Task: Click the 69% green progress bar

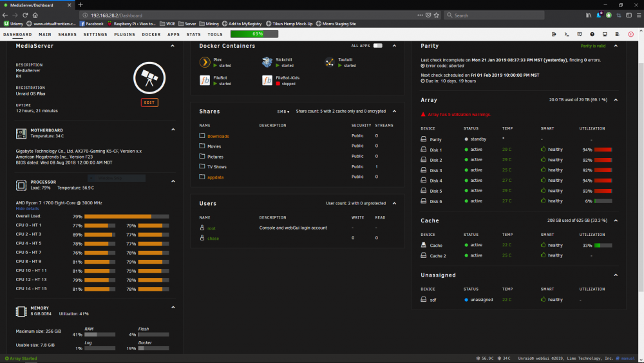Action: [254, 34]
